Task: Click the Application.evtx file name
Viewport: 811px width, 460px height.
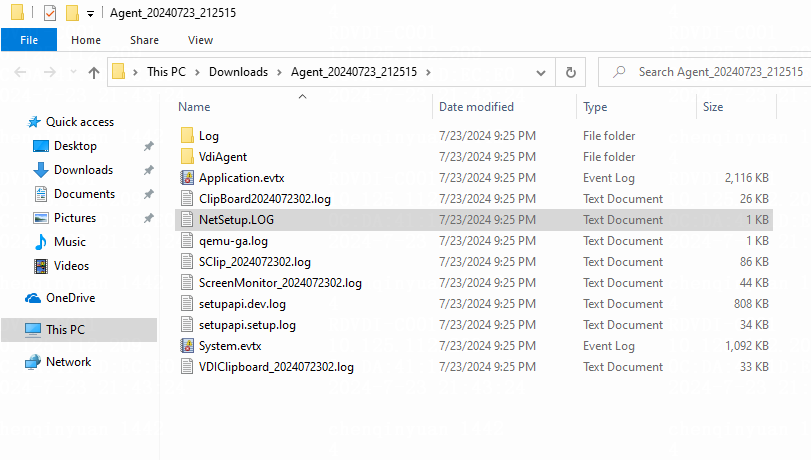Action: [242, 178]
